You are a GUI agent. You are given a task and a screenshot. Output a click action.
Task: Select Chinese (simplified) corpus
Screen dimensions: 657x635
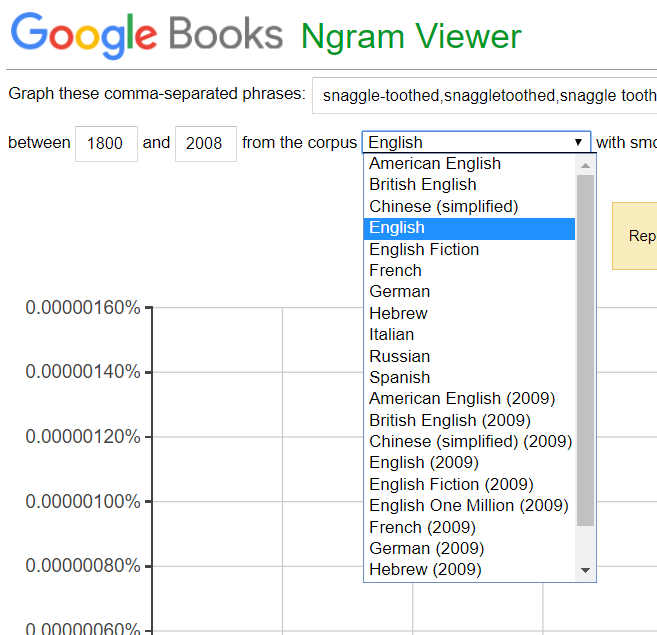coord(443,206)
